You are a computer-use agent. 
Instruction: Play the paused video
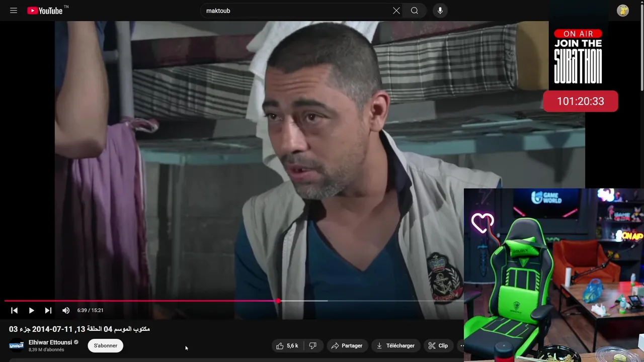coord(31,311)
